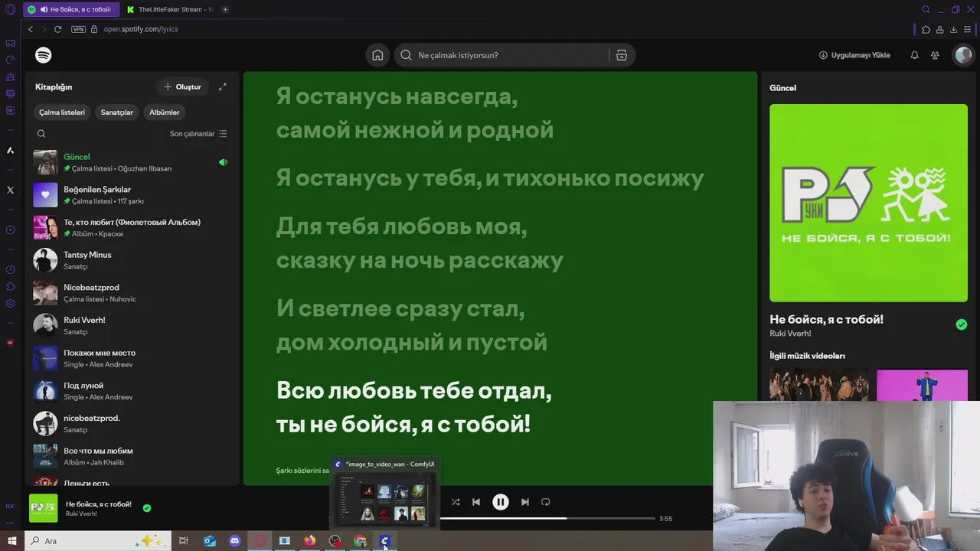Screen dimensions: 980x551
Task: Open Discord from taskbar
Action: [x=234, y=541]
